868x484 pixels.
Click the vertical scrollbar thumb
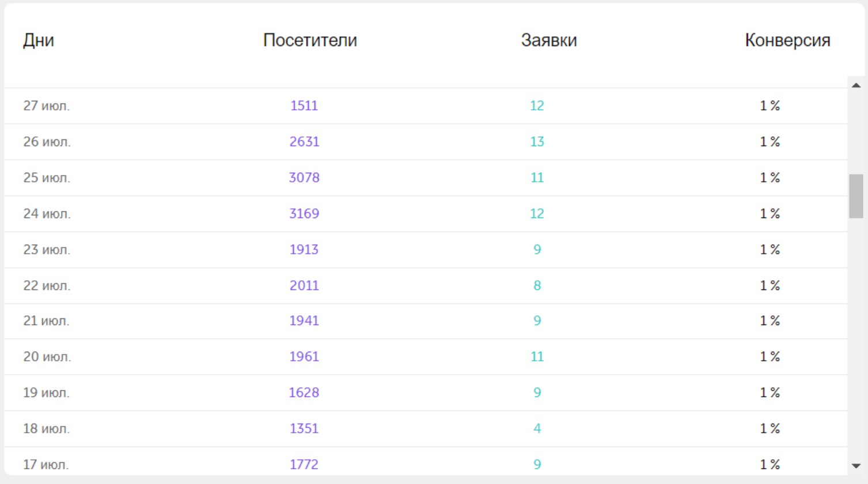pos(856,196)
